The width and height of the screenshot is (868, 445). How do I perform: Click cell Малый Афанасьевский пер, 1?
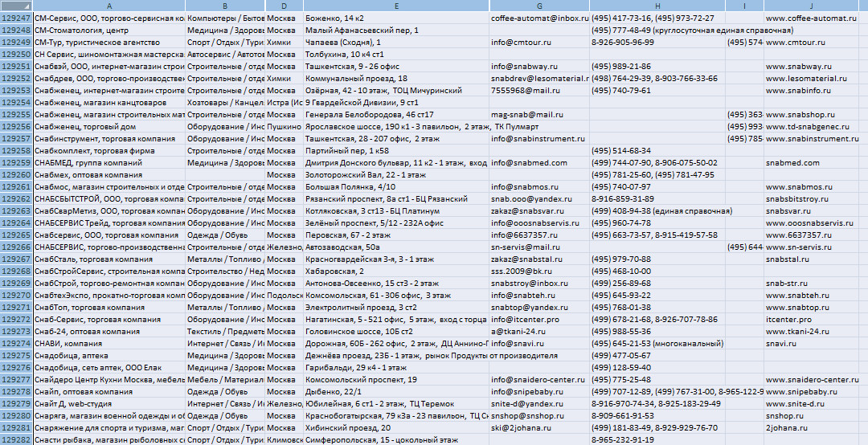pyautogui.click(x=396, y=31)
